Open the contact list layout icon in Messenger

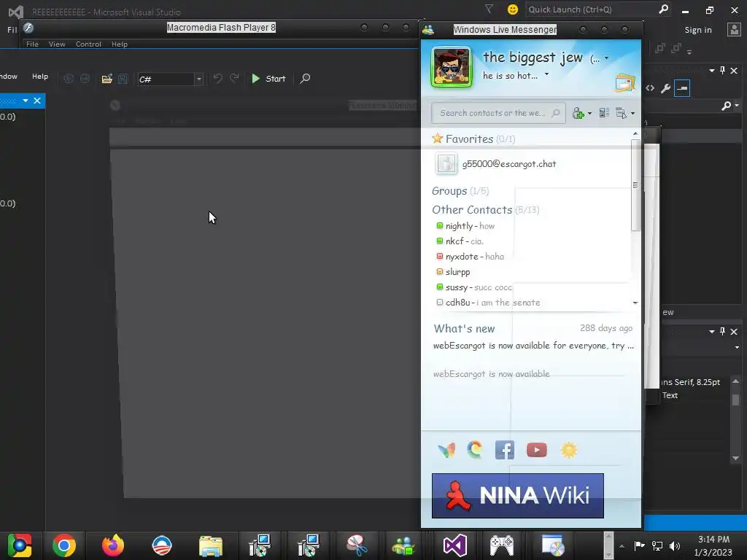click(x=604, y=113)
